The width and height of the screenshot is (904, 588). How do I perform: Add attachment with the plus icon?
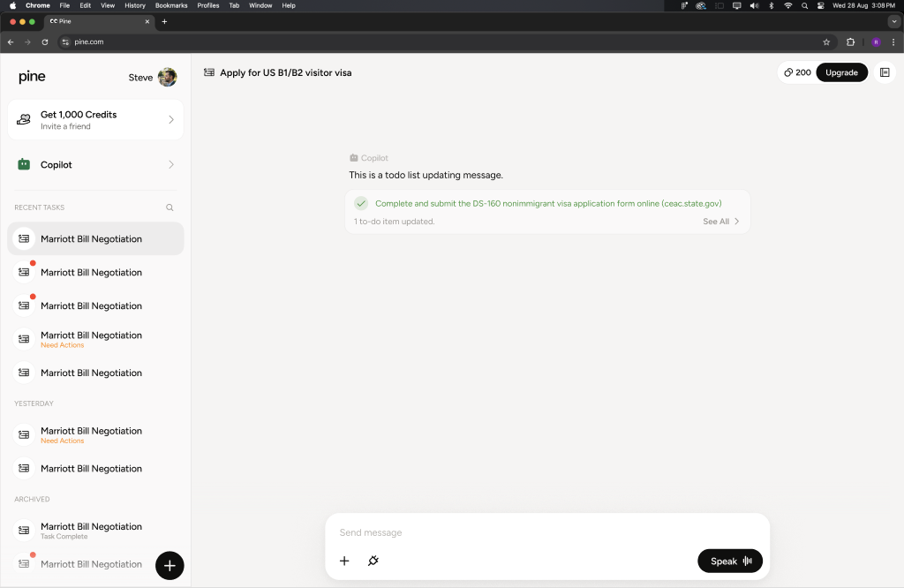coord(344,561)
